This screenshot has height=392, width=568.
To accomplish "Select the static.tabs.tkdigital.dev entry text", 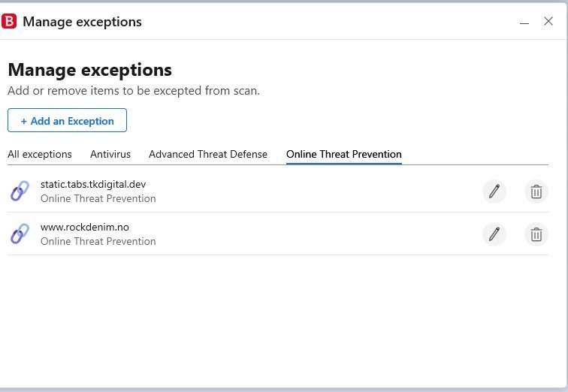I will coord(93,184).
